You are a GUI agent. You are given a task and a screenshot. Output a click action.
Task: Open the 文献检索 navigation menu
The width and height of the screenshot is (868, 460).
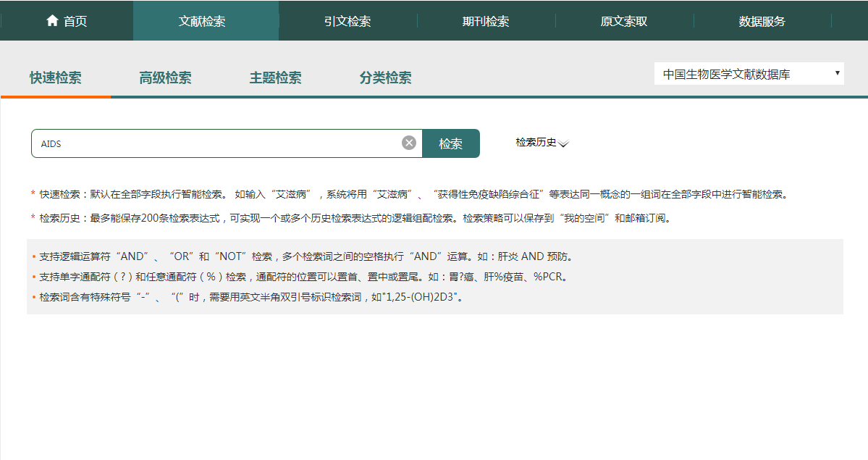click(x=202, y=21)
